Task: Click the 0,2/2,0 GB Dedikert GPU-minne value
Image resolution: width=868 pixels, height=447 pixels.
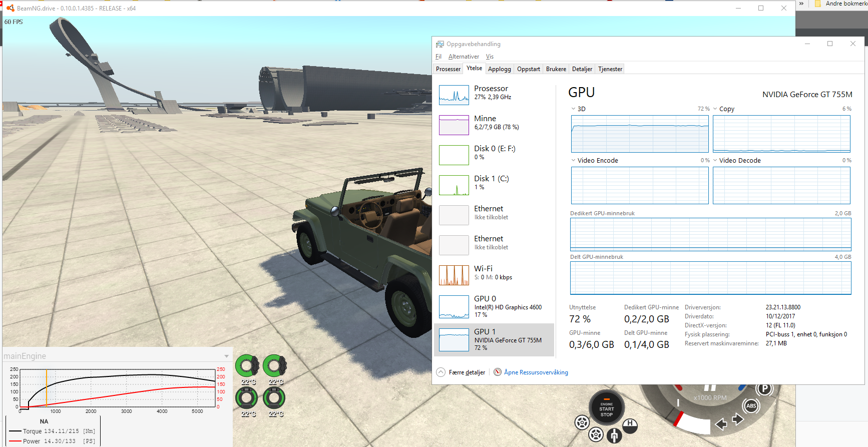Action: point(647,319)
